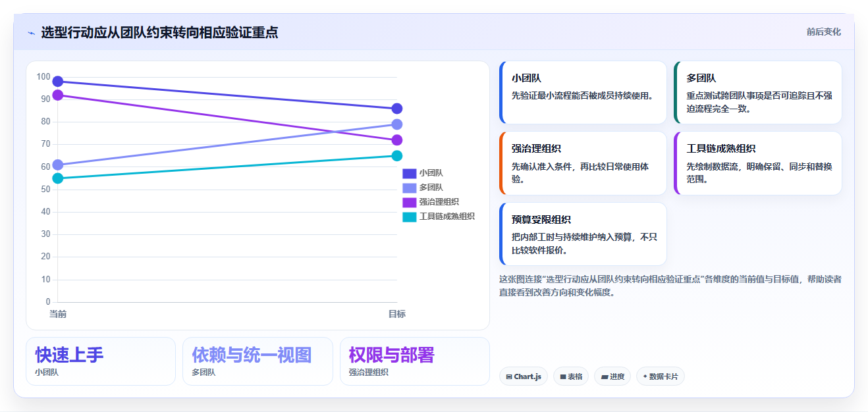Select the 多团队 current-value point at 61

pos(58,165)
